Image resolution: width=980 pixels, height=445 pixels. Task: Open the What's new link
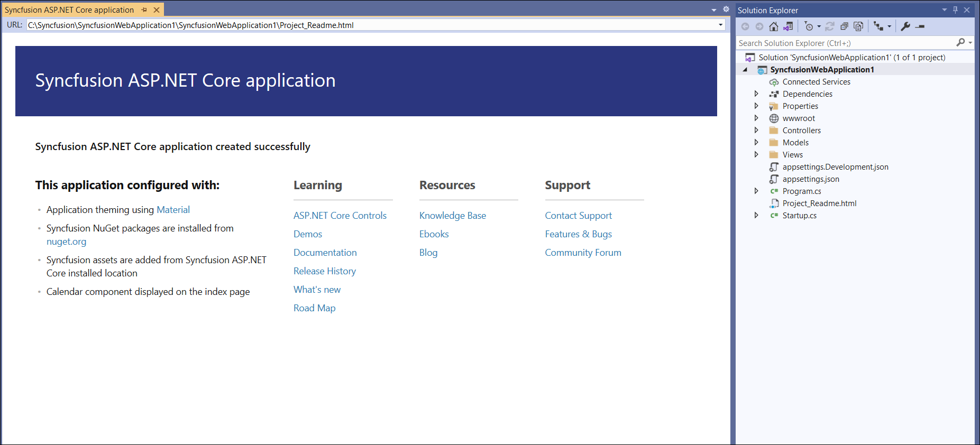click(317, 290)
